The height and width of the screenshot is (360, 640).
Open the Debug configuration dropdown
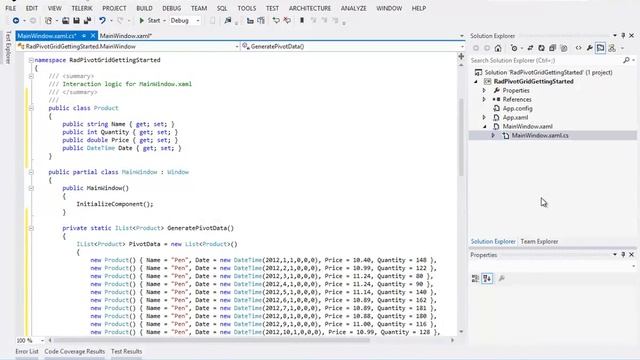coord(185,20)
